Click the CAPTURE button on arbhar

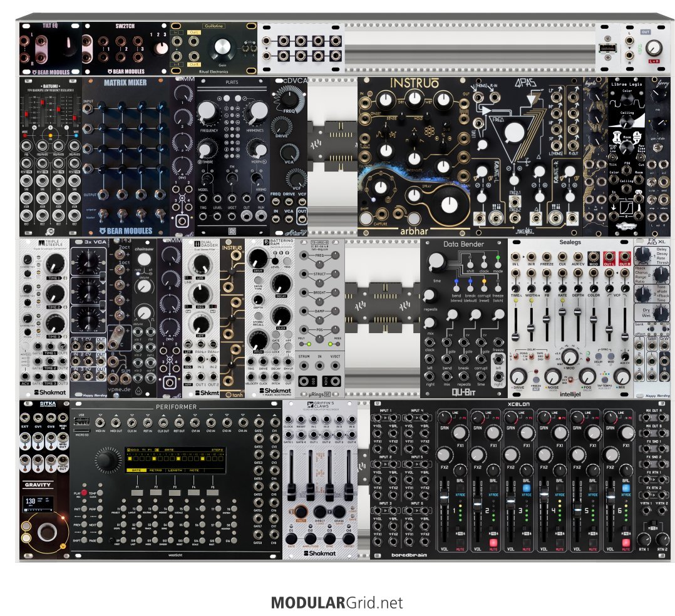point(366,217)
